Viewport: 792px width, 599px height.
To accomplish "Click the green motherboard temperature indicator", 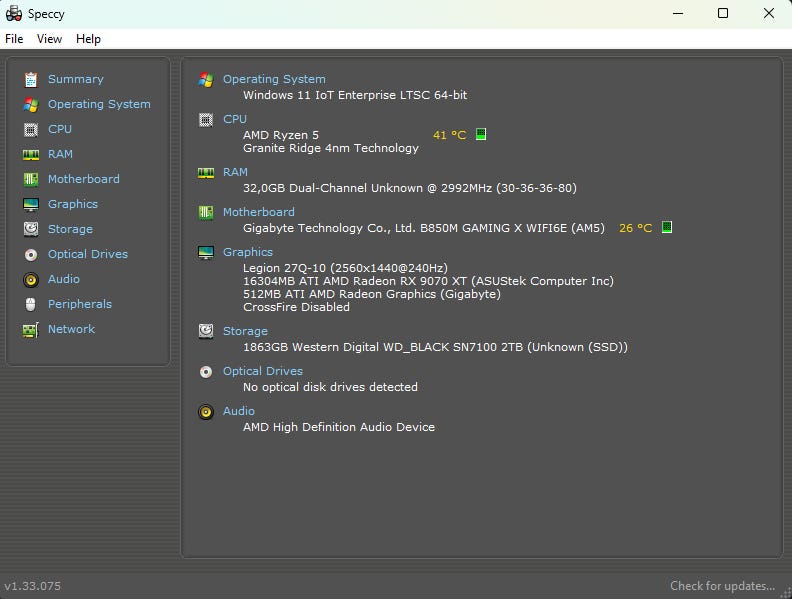I will [667, 227].
